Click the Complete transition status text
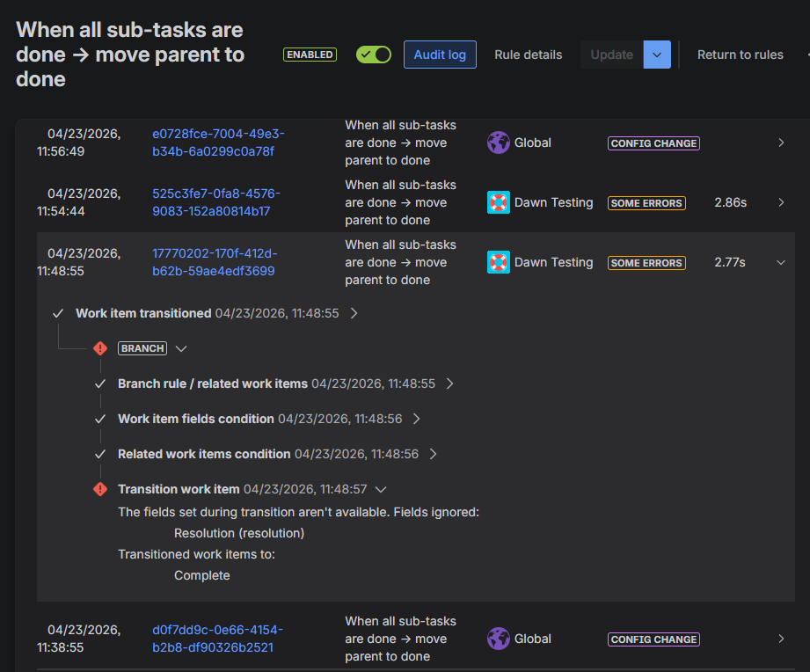810x672 pixels. [x=202, y=575]
